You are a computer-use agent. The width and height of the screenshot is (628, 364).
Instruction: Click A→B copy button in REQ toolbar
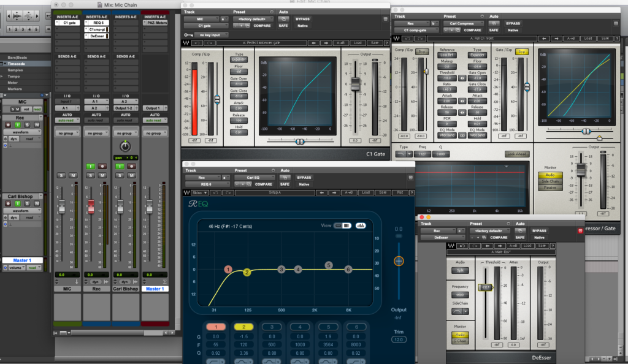[348, 193]
